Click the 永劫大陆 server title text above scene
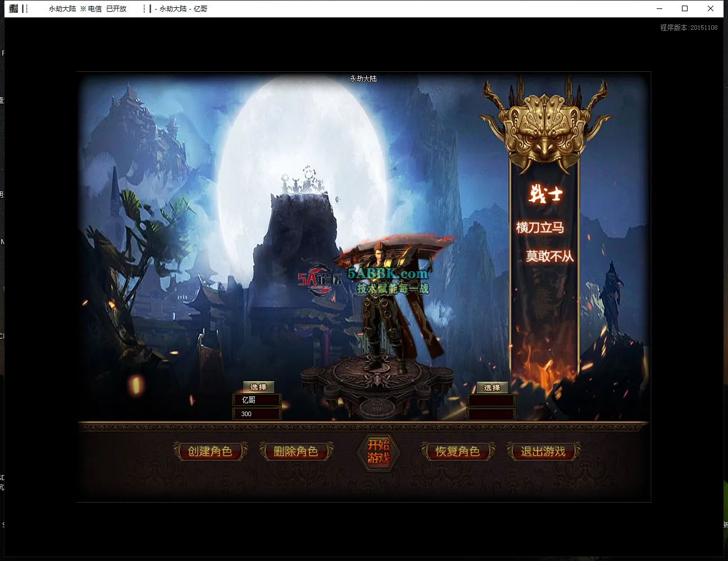Viewport: 728px width, 561px height. click(363, 79)
